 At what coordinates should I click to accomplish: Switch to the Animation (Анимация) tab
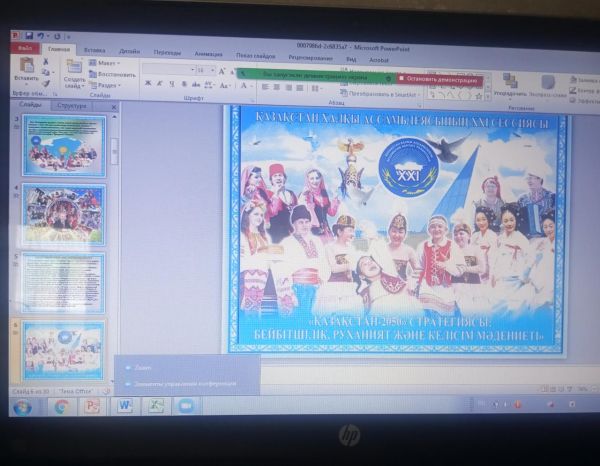[x=209, y=53]
